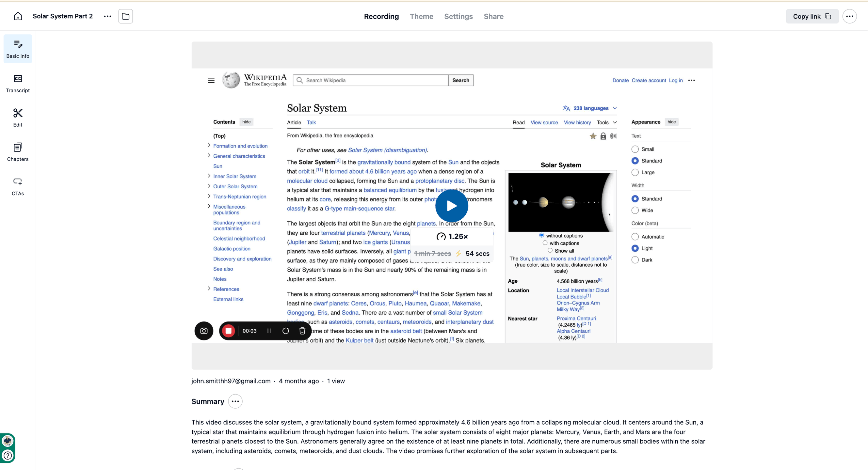The image size is (868, 470).
Task: Open the Edit scissors tool
Action: pos(18,117)
